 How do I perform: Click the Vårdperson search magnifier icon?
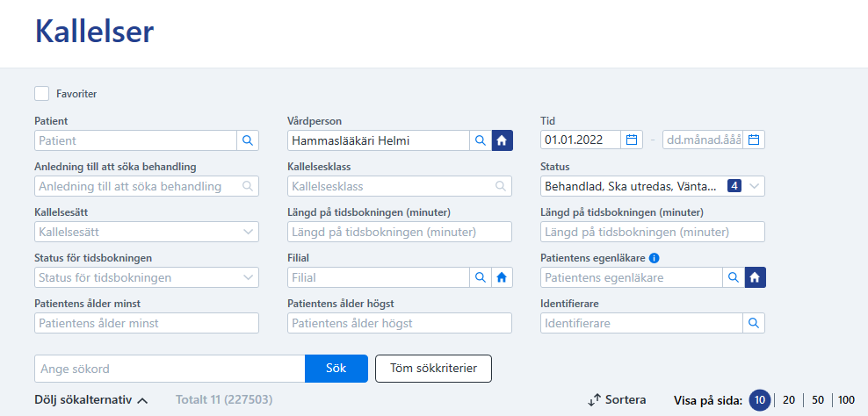[481, 140]
